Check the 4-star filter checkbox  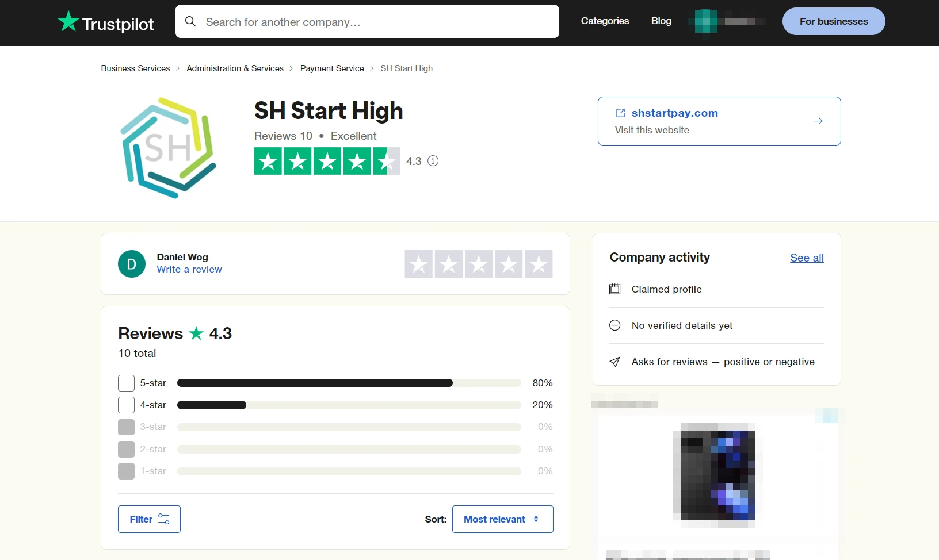(x=126, y=405)
